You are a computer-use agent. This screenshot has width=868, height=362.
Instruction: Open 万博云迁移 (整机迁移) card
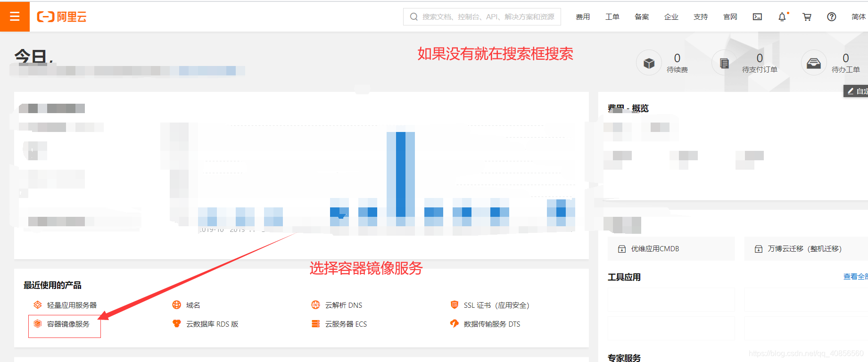[806, 248]
